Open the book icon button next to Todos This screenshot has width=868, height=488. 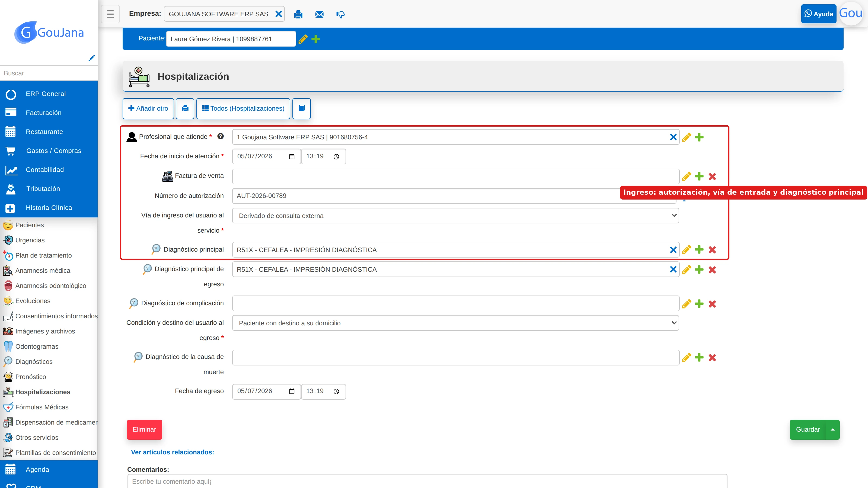302,108
